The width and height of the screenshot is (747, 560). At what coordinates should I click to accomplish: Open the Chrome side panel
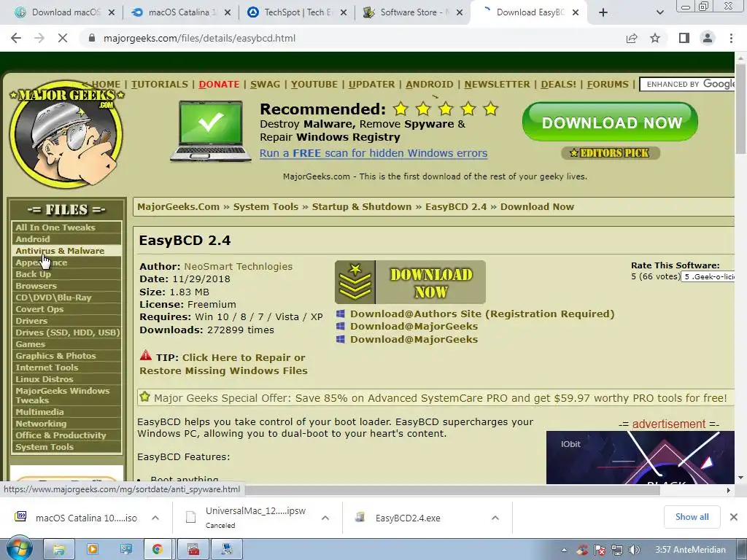684,38
